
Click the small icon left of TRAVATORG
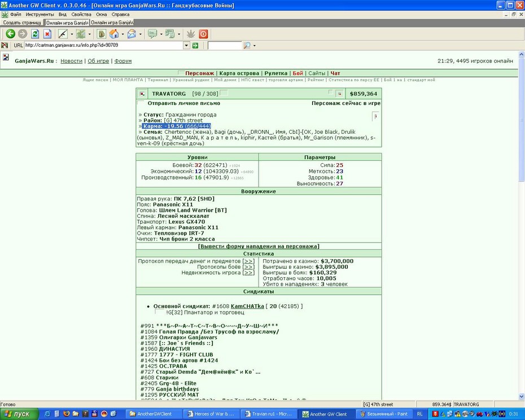tap(142, 94)
